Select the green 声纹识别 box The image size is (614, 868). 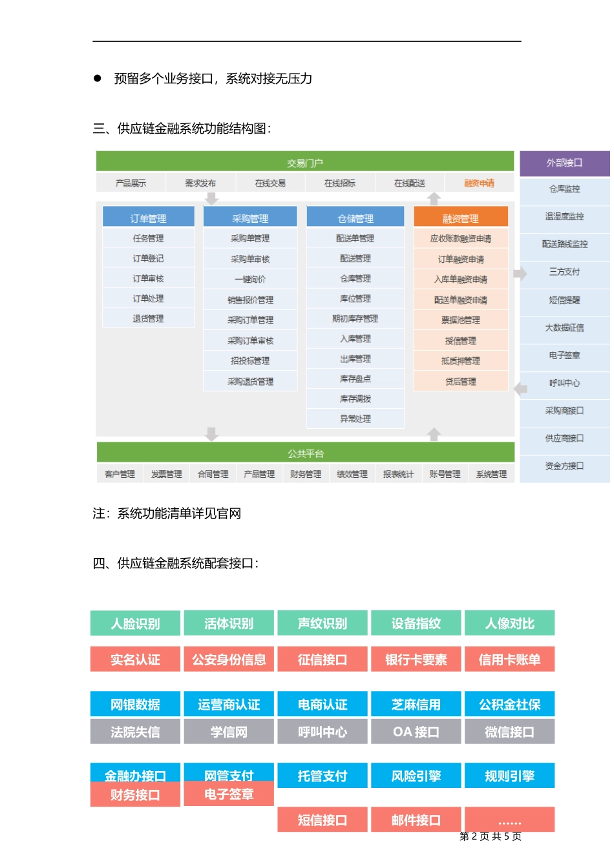(x=323, y=623)
